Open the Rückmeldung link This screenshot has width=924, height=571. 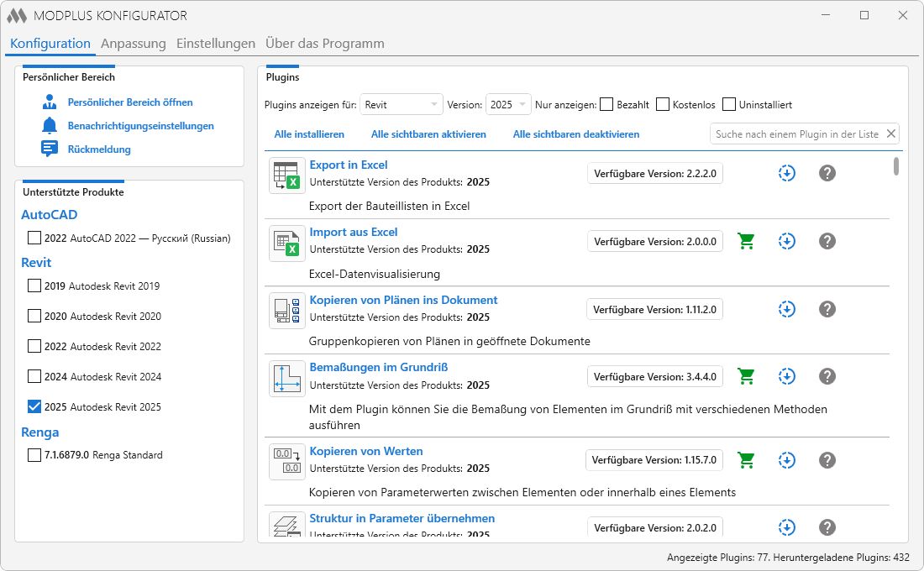(x=99, y=149)
